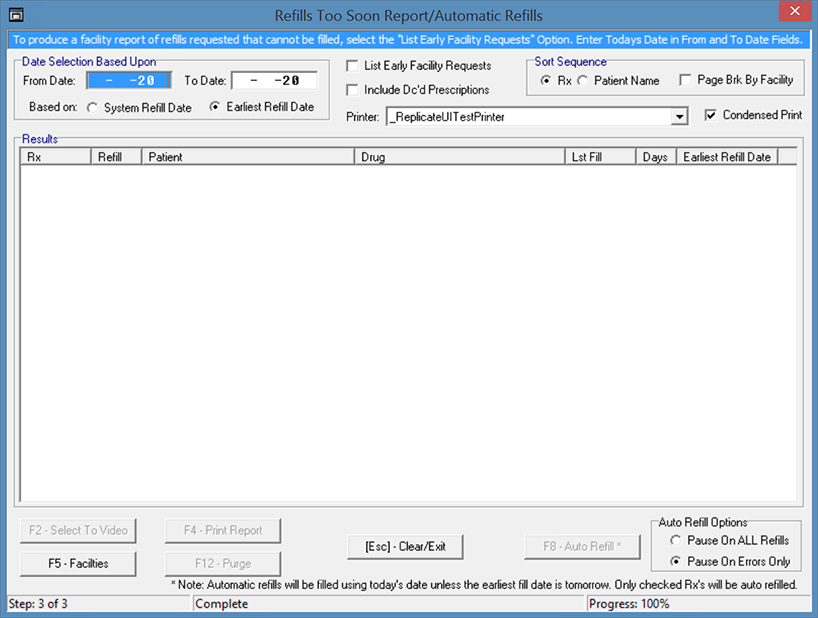Image resolution: width=818 pixels, height=618 pixels.
Task: Click the From Date input field
Action: click(x=129, y=81)
